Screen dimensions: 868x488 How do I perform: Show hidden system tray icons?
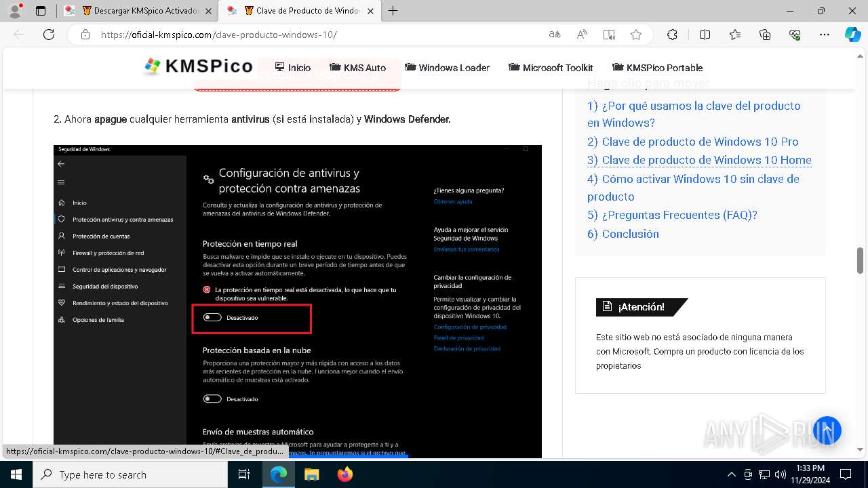[731, 474]
